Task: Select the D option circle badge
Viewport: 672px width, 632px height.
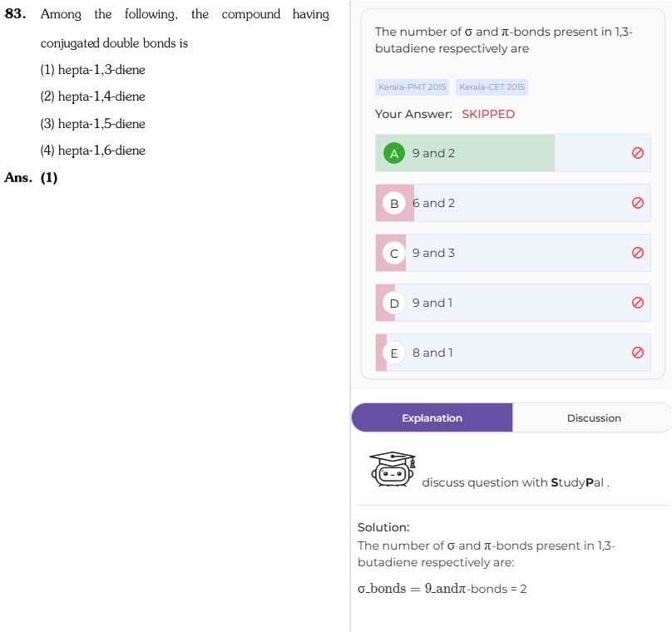Action: (394, 303)
